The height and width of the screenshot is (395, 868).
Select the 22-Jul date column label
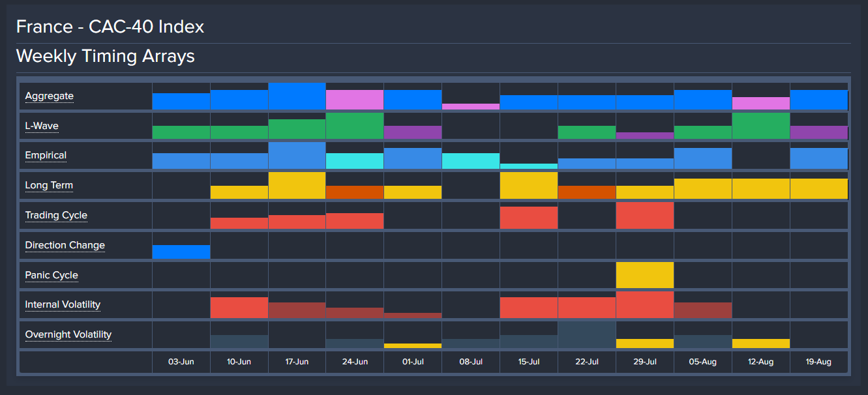[587, 362]
